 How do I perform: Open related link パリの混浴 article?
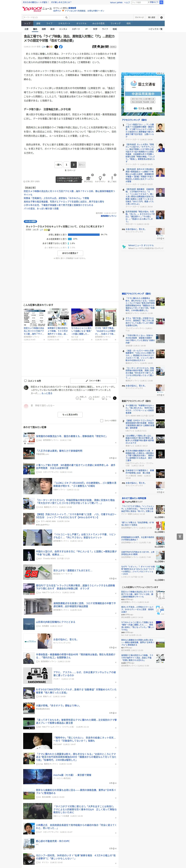point(41,209)
